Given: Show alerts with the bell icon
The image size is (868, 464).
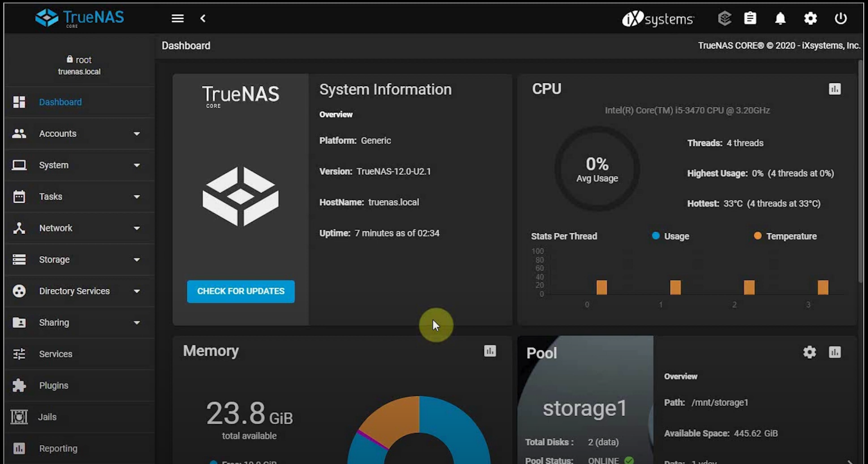Looking at the screenshot, I should tap(780, 18).
